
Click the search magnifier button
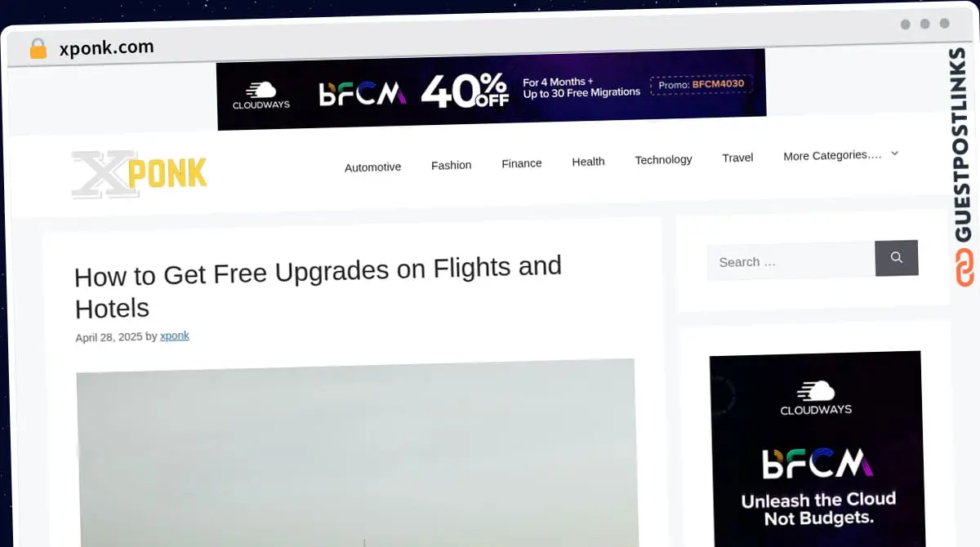896,258
